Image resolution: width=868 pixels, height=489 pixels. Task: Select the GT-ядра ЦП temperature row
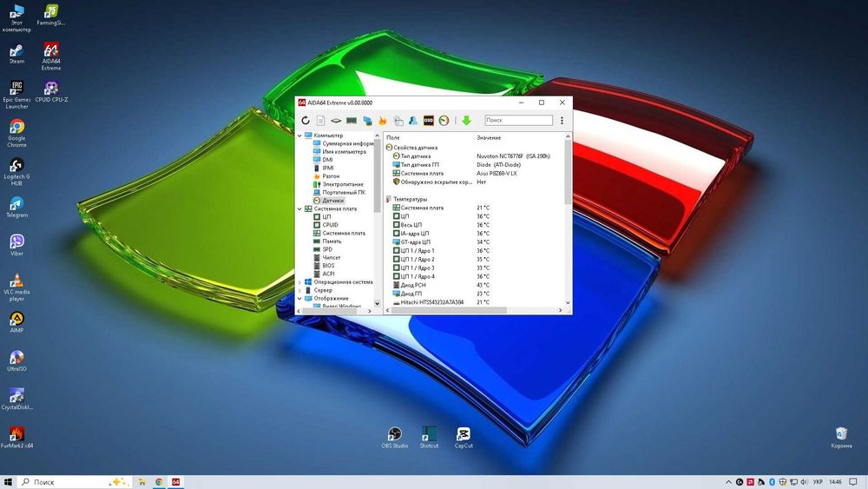coord(473,242)
